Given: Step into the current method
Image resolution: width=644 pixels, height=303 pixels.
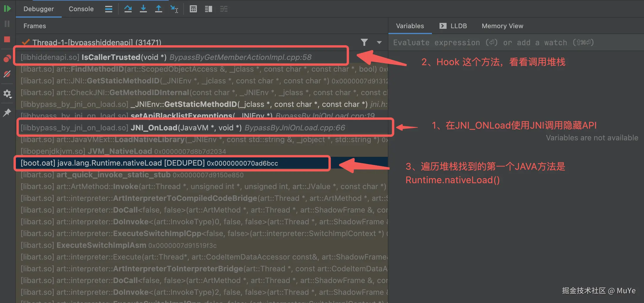Looking at the screenshot, I should point(143,9).
